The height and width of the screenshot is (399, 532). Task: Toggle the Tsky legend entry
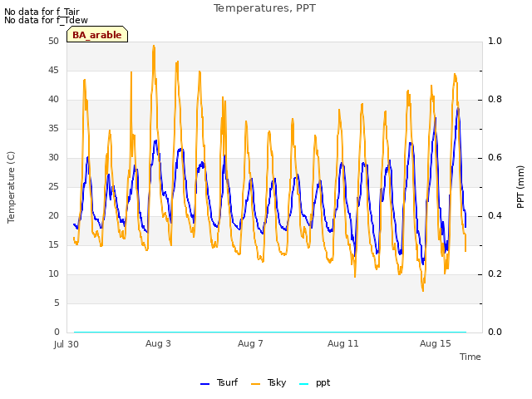pyautogui.click(x=268, y=382)
